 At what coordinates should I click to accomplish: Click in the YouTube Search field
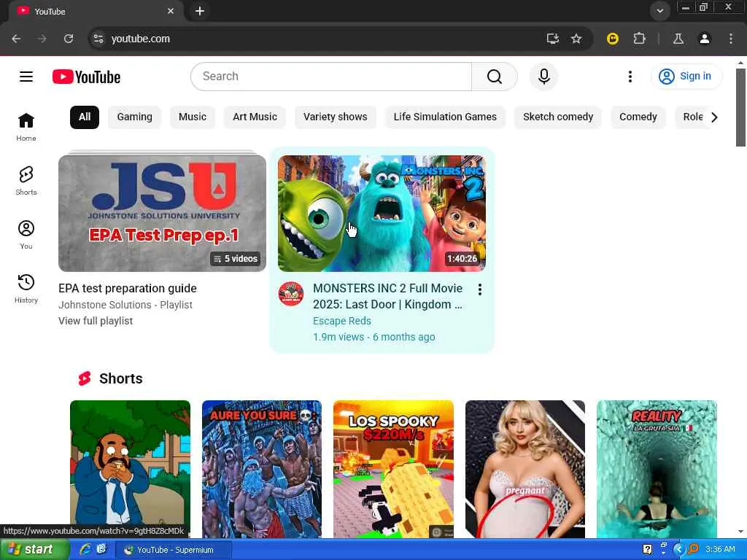click(x=332, y=76)
